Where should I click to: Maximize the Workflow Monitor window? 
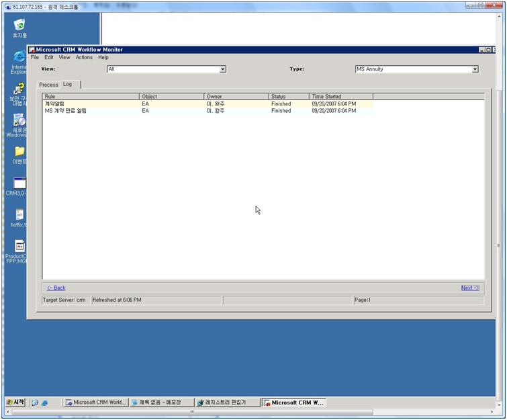point(488,50)
